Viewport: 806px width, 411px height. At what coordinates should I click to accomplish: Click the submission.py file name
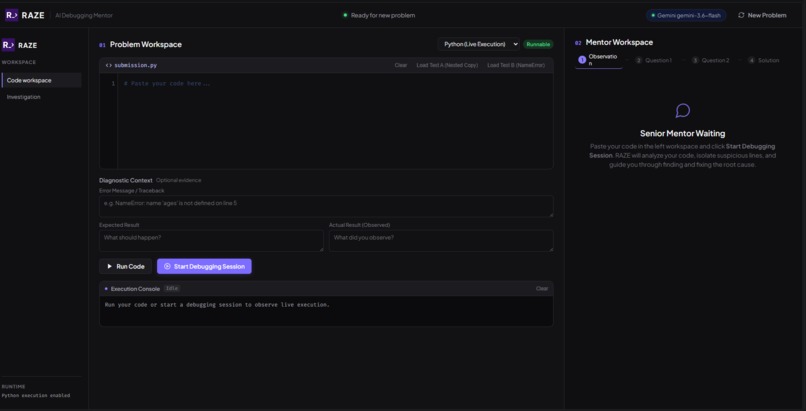(136, 65)
